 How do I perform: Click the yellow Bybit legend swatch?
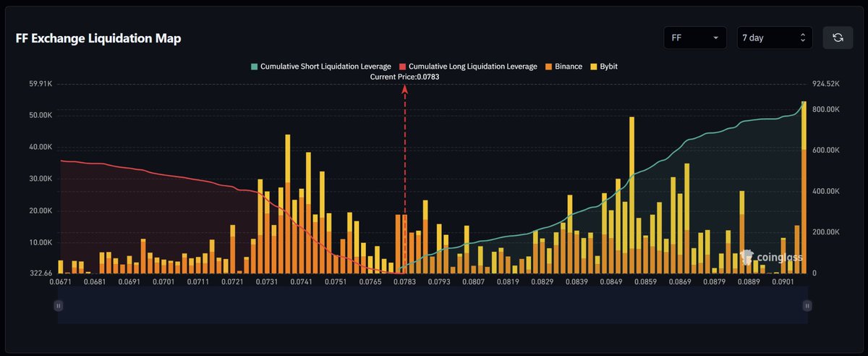click(x=594, y=67)
